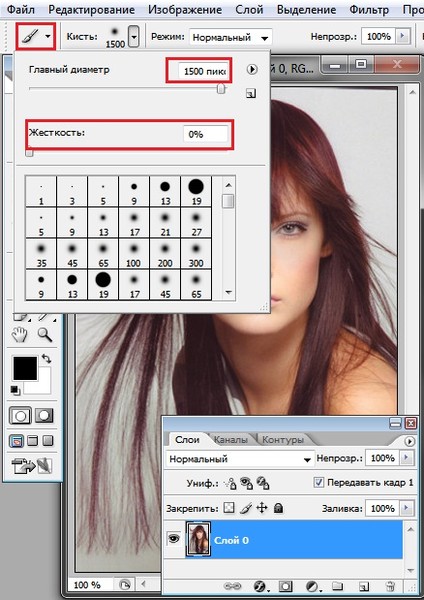This screenshot has height=600, width=424.
Task: Swap foreground and background colors icon
Action: click(x=46, y=359)
